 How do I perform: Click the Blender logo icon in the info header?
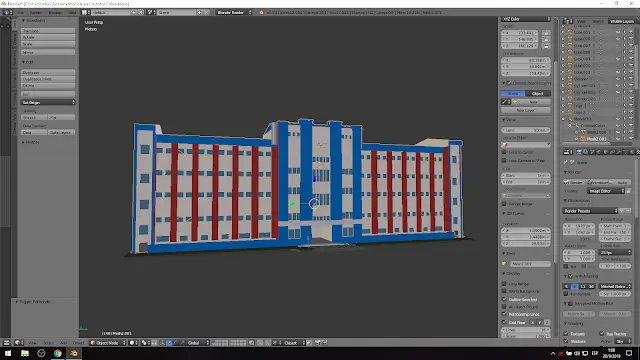(261, 13)
